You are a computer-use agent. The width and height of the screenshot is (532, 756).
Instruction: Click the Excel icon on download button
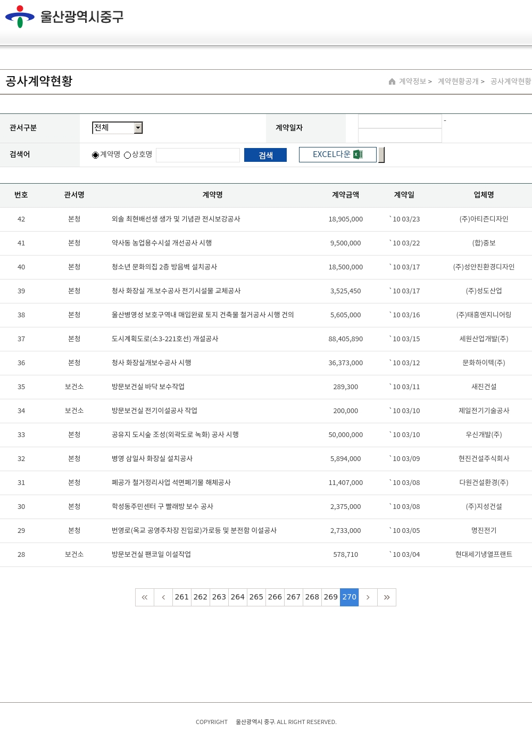358,154
